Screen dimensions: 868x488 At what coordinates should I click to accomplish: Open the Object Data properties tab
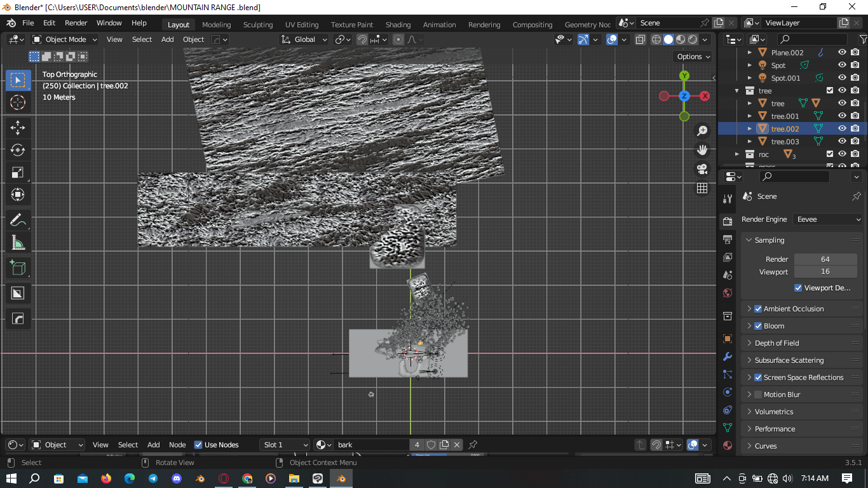[x=728, y=428]
